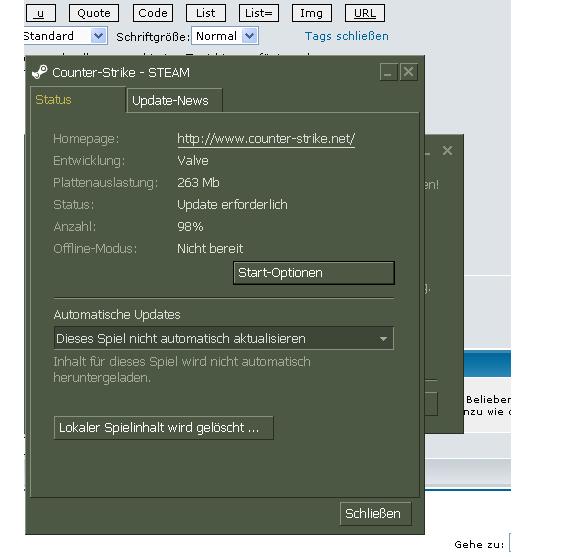576x557 pixels.
Task: Click the 'Counter-Strike - STEAM' window title
Action: coord(121,72)
